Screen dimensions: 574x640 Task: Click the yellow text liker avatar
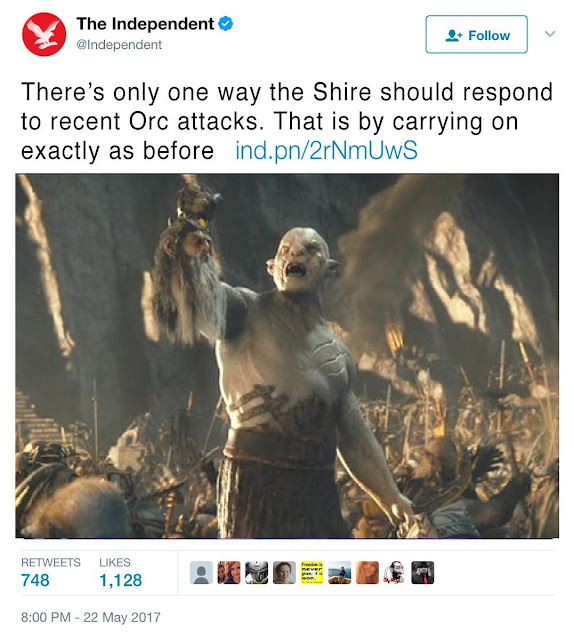point(312,572)
